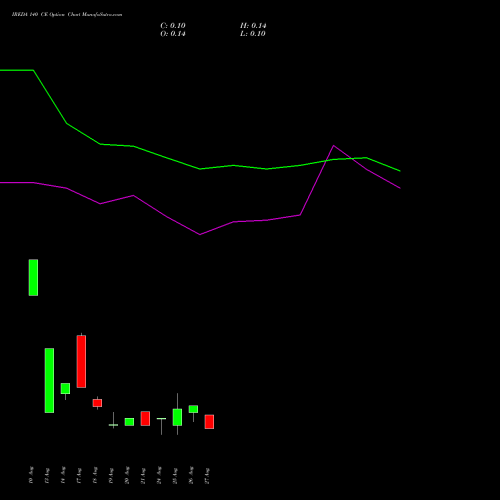Click the red candle above 21 Aug
The image size is (500, 500).
145,418
